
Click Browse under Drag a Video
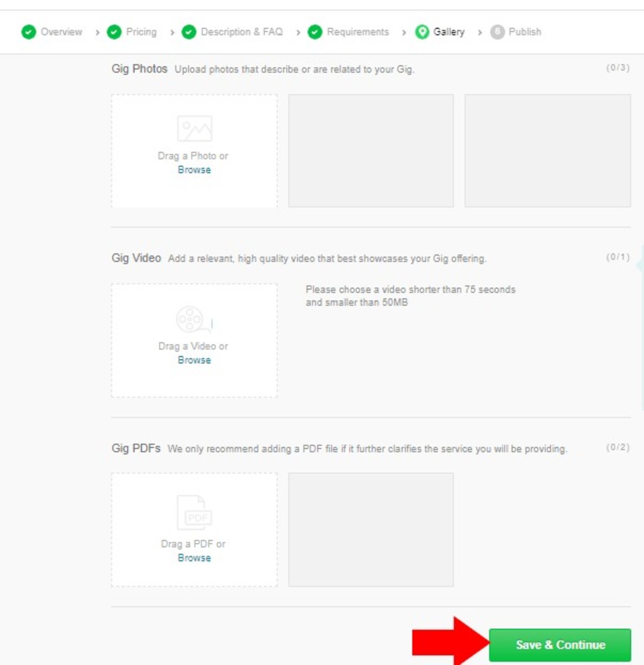coord(194,360)
